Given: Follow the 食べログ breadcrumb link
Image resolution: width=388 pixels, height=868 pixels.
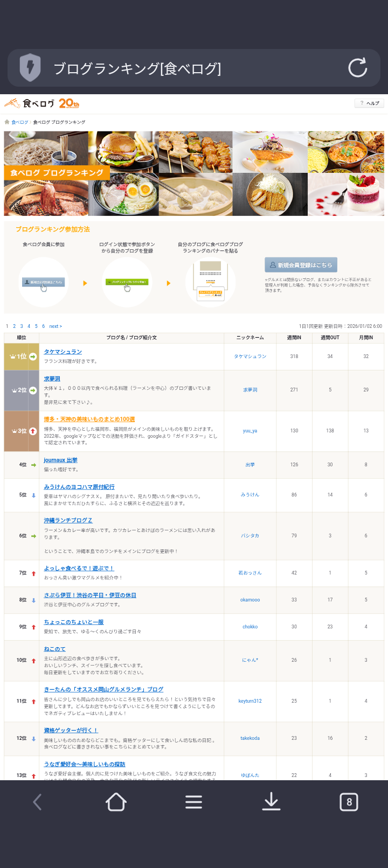Looking at the screenshot, I should [19, 122].
